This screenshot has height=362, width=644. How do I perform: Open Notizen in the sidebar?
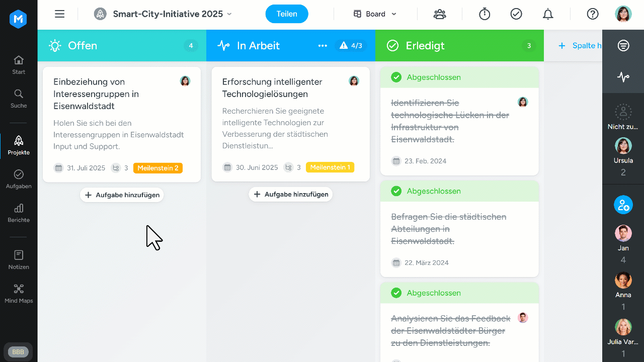19,260
